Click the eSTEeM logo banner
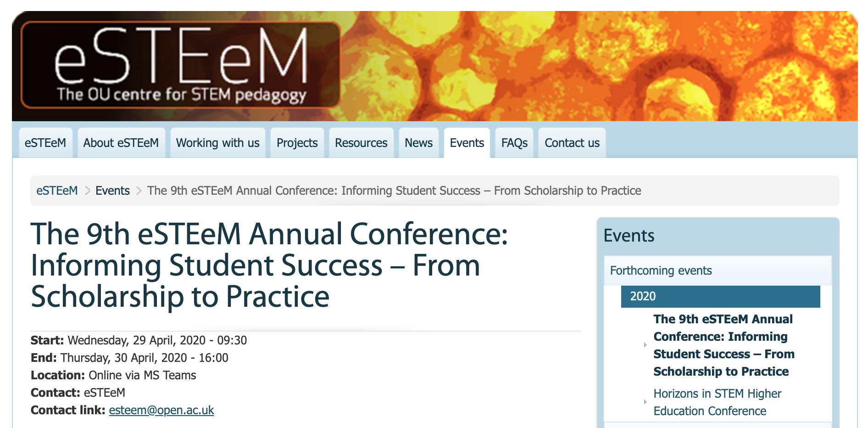The height and width of the screenshot is (428, 868). tap(180, 65)
